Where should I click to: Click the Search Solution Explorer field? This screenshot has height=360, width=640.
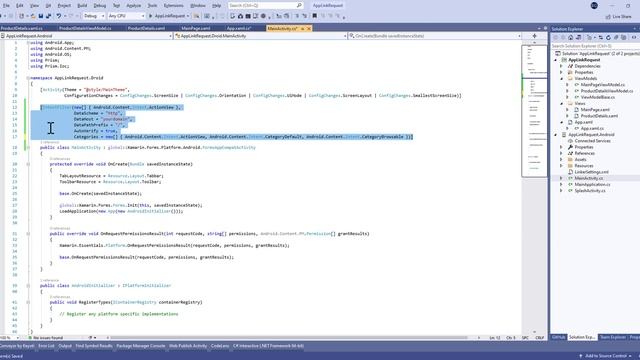click(x=595, y=46)
